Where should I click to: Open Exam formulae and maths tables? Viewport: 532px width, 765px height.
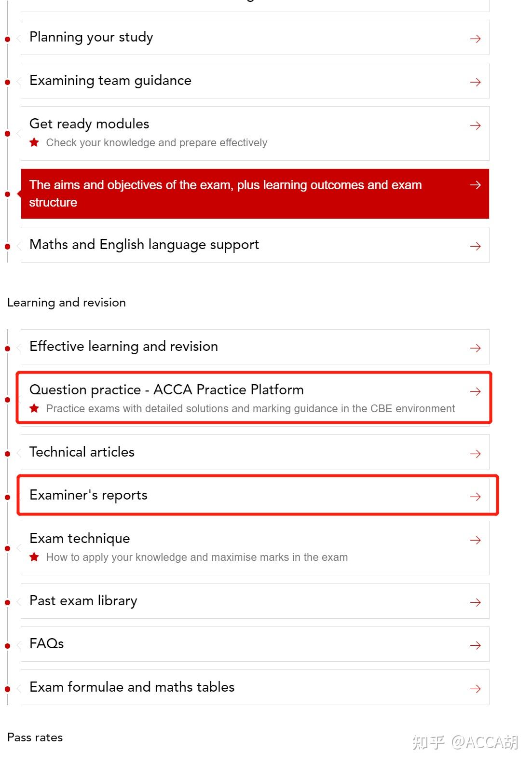tap(132, 687)
